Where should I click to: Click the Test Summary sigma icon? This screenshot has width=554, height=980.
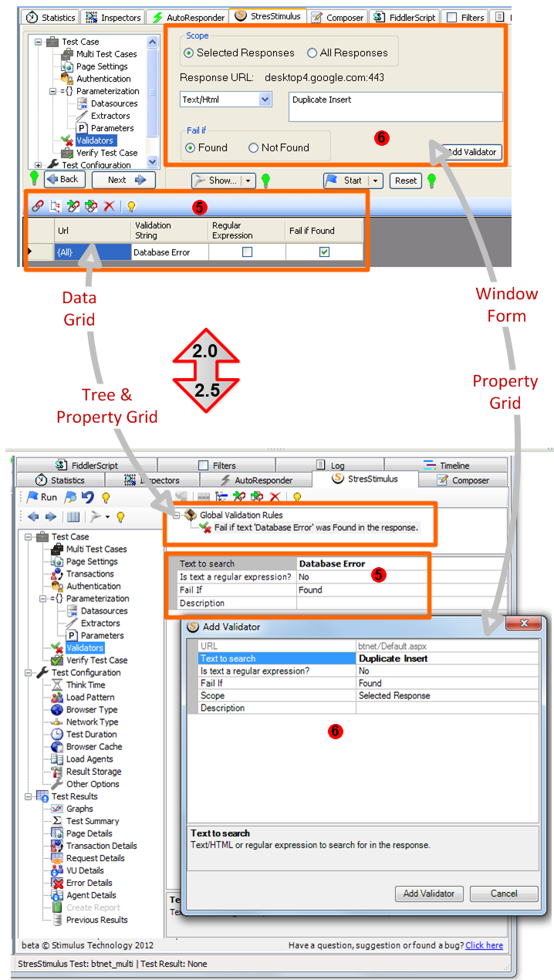57,820
